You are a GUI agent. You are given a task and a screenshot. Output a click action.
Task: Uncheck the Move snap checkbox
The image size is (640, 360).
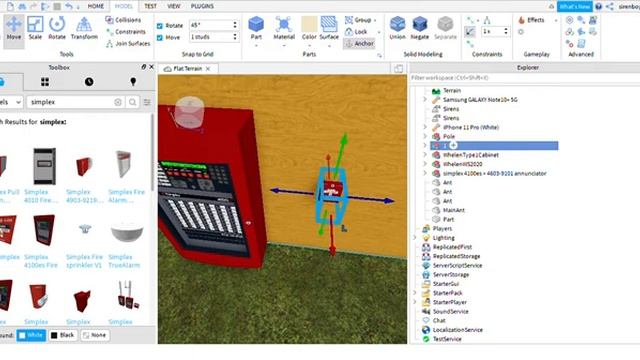coord(160,38)
